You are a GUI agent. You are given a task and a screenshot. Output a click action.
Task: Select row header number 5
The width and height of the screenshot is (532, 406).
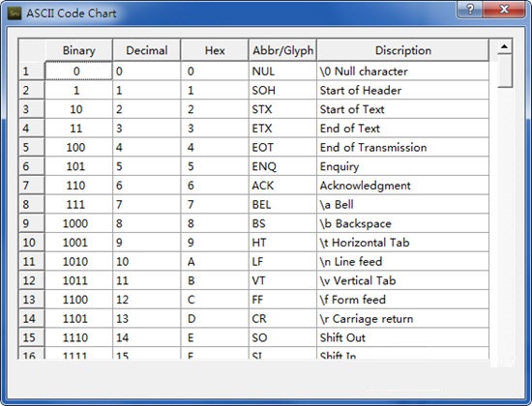(32, 147)
